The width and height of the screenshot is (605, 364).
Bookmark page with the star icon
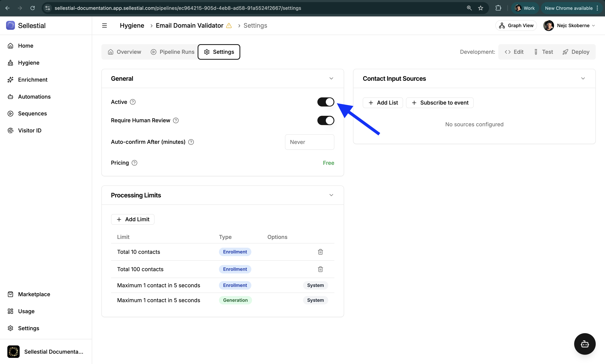[x=480, y=8]
